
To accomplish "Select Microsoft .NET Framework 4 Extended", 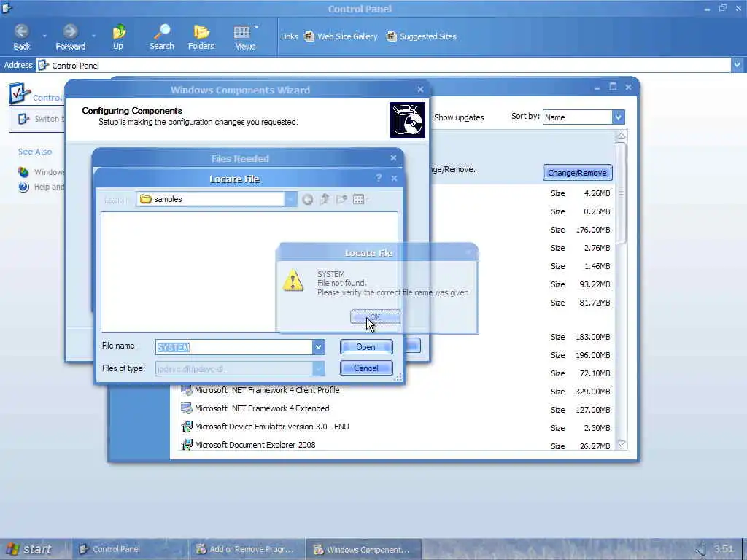I will click(x=262, y=408).
